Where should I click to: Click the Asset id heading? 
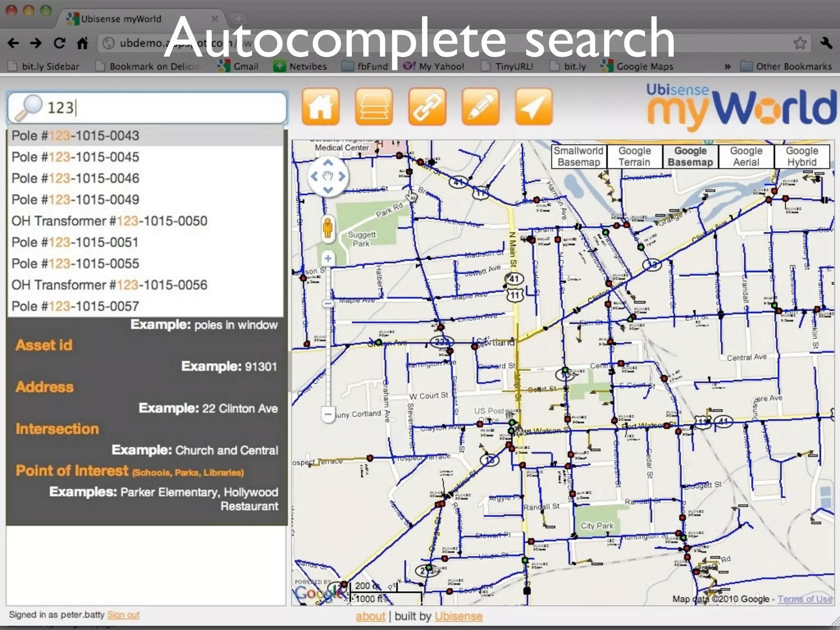point(44,345)
